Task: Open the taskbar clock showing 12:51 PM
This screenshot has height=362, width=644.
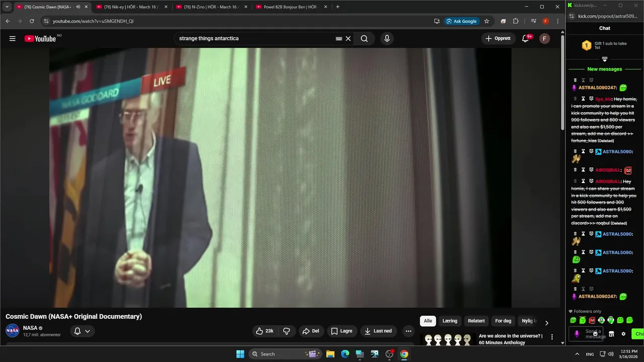Action: coord(629,354)
